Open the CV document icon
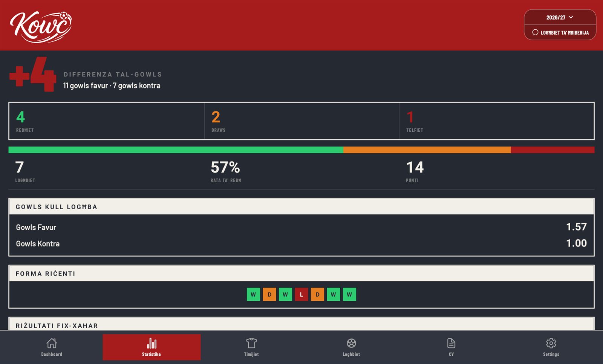Screen dimensions: 603x364 (x=451, y=343)
